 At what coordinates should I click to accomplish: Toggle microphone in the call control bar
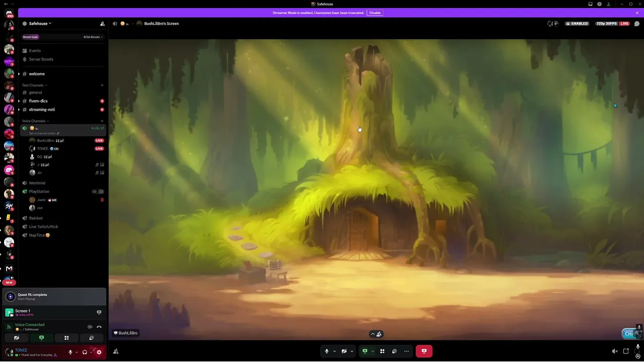(327, 351)
